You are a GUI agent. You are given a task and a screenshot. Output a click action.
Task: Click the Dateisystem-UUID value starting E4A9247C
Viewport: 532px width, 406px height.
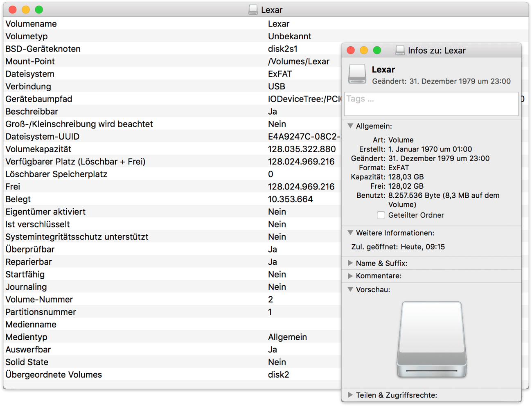(304, 137)
